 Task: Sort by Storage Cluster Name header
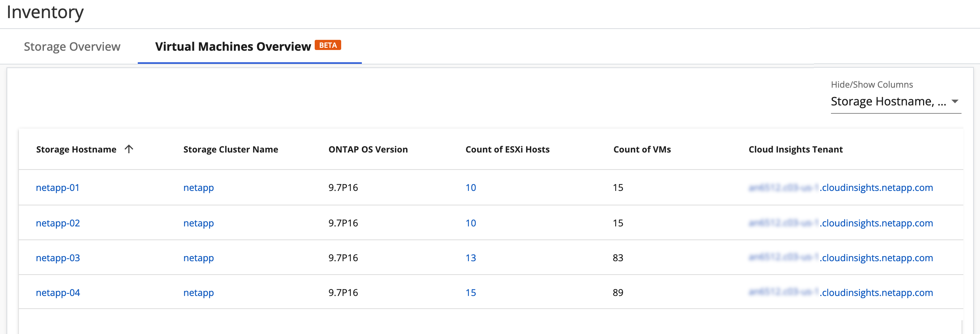231,149
